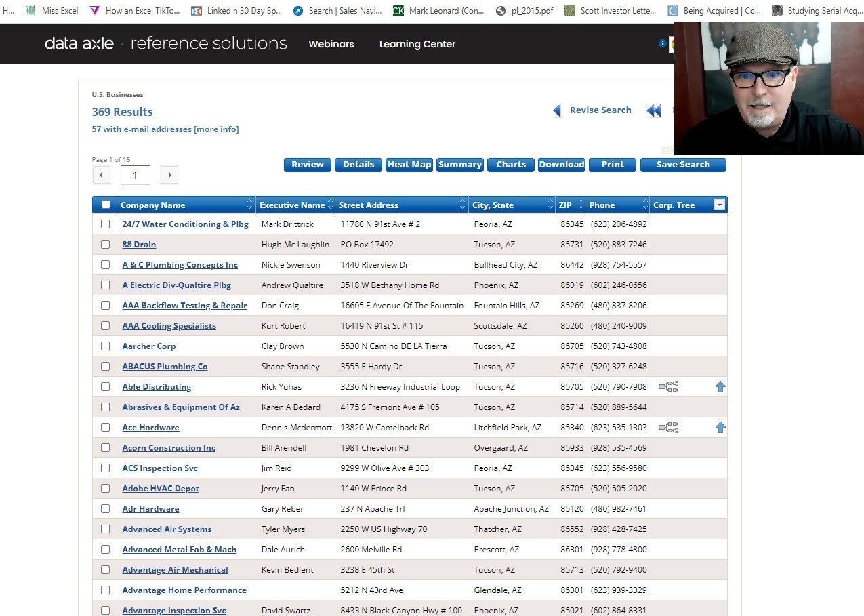Viewport: 864px width, 616px height.
Task: Sort by Company Name column
Action: click(186, 205)
